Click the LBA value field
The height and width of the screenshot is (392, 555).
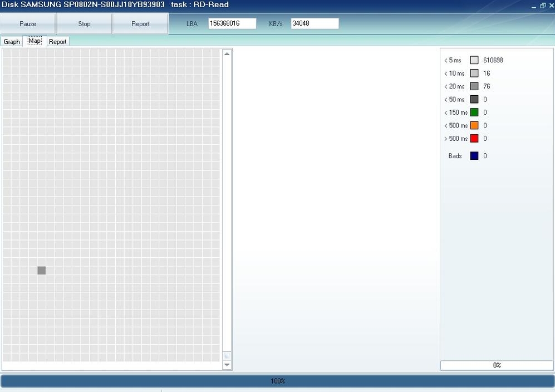[232, 23]
